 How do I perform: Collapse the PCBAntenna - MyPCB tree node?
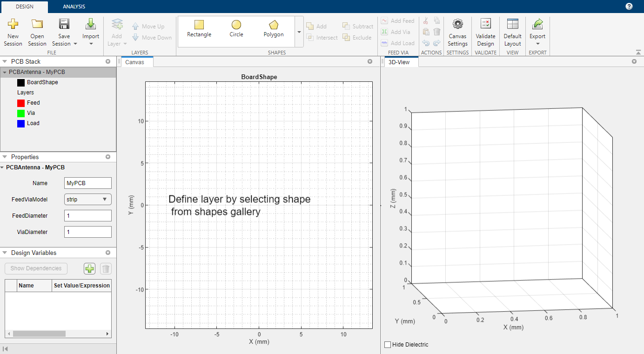pyautogui.click(x=5, y=73)
